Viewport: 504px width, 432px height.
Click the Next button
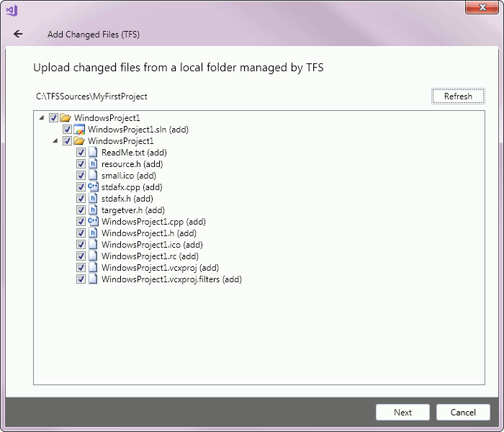coord(402,413)
